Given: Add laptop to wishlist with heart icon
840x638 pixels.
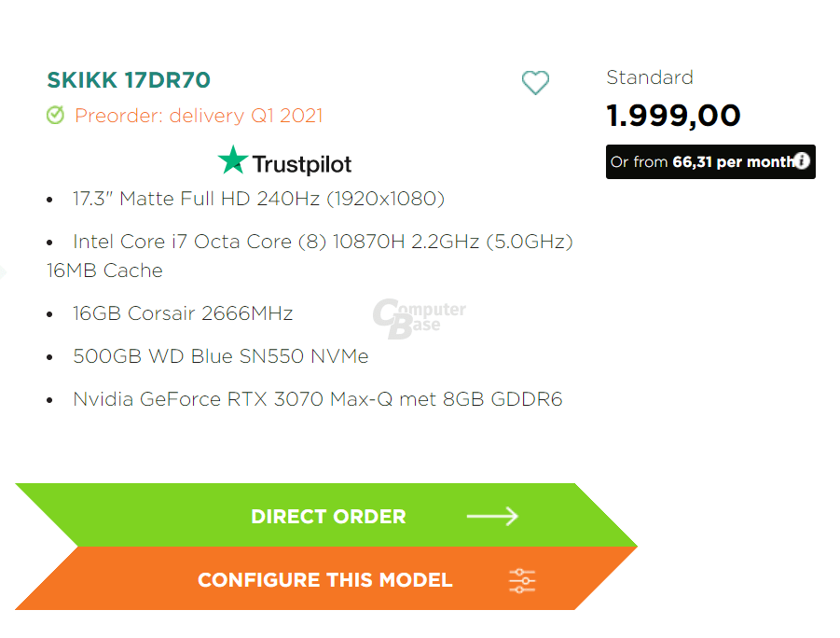Looking at the screenshot, I should point(535,83).
